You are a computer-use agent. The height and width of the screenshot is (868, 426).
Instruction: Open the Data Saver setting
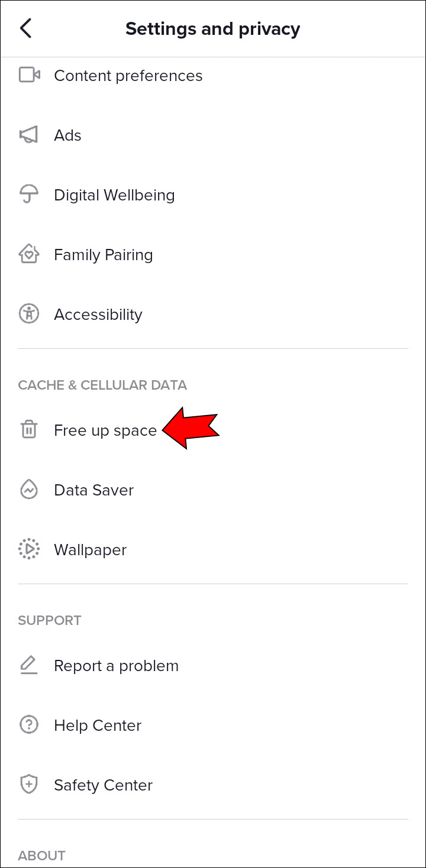click(93, 490)
